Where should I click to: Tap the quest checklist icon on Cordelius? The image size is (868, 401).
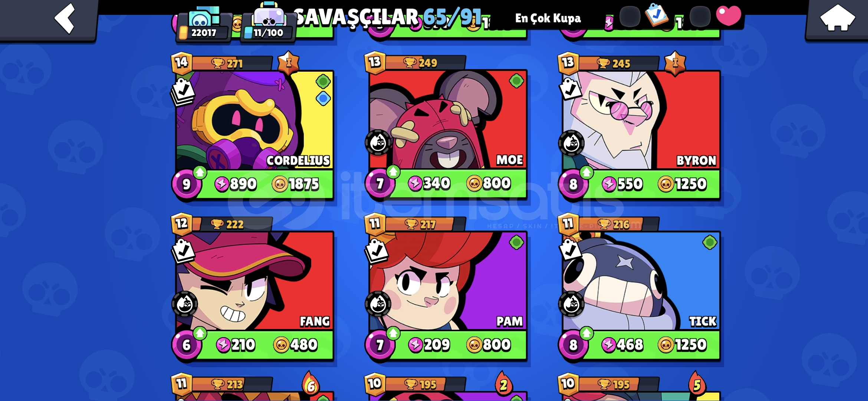click(183, 92)
